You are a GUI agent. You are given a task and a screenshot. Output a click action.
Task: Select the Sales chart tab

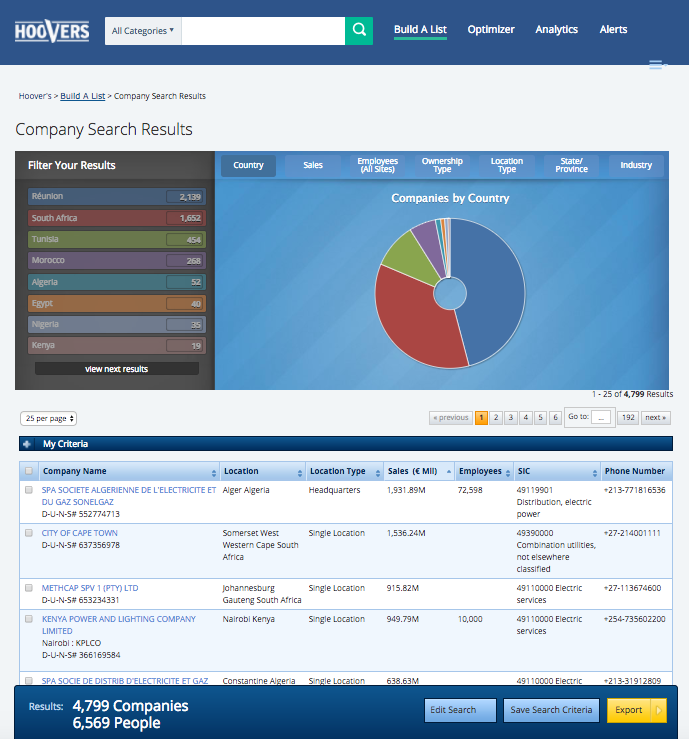click(313, 165)
